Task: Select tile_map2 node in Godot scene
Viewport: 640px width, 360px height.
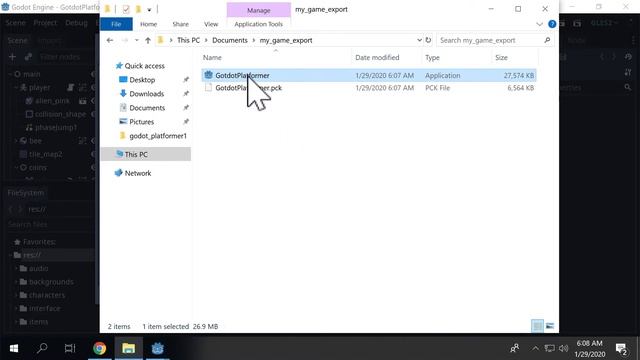Action: click(45, 154)
